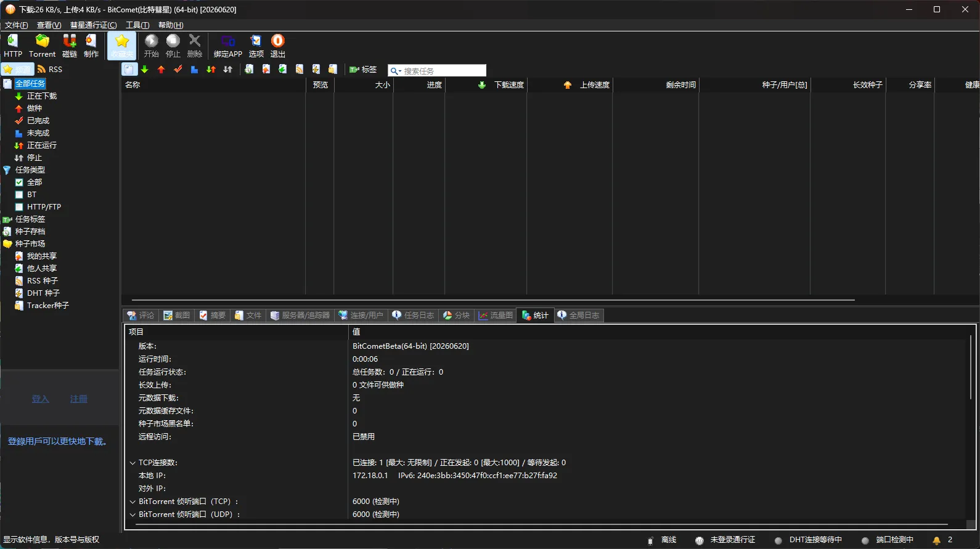Click the 登入 login link
This screenshot has width=980, height=549.
pyautogui.click(x=40, y=399)
